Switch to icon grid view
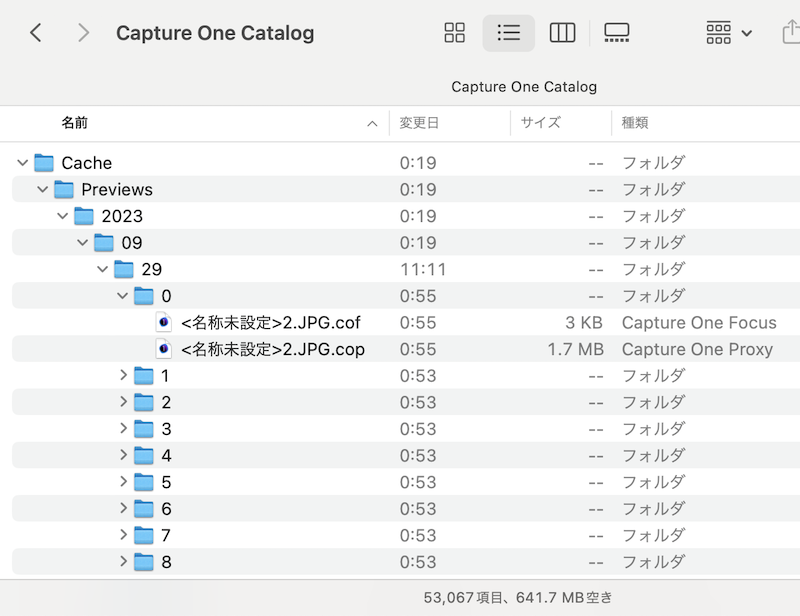The image size is (800, 616). tap(454, 33)
